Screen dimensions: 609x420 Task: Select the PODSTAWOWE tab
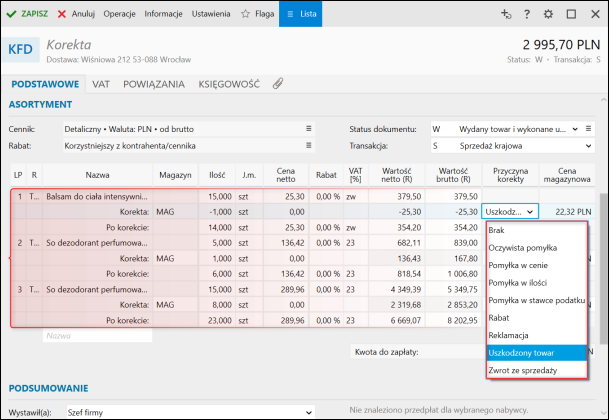(x=45, y=84)
